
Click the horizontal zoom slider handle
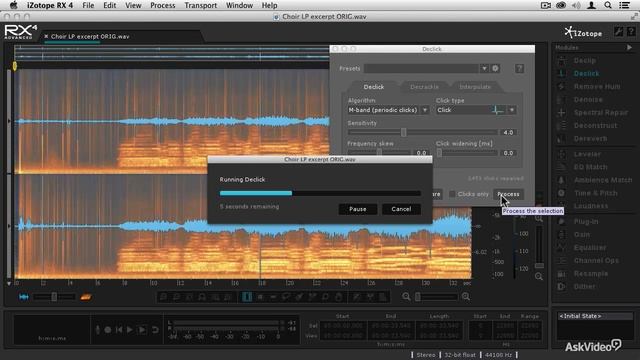[x=418, y=297]
